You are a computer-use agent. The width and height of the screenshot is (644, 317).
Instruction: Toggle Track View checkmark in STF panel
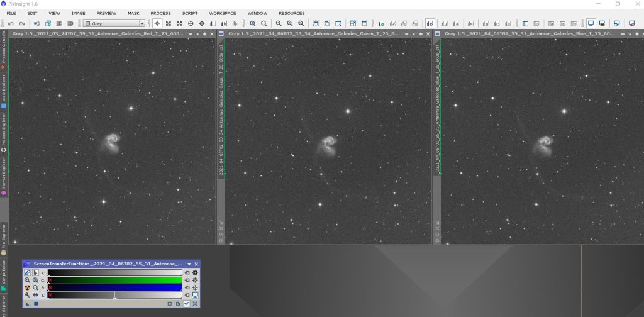pos(187,304)
